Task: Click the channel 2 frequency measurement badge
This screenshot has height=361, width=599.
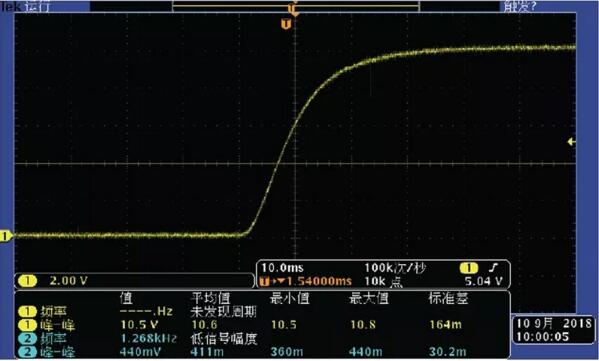Action: click(x=28, y=338)
